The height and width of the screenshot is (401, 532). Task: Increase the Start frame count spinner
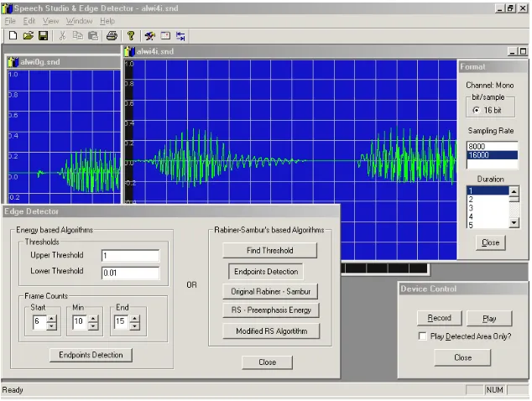tap(51, 319)
